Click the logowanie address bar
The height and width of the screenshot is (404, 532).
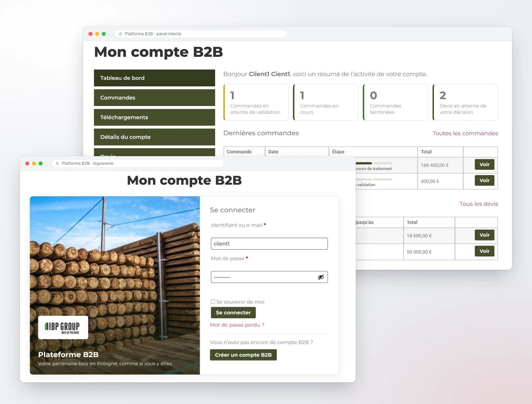pyautogui.click(x=138, y=163)
